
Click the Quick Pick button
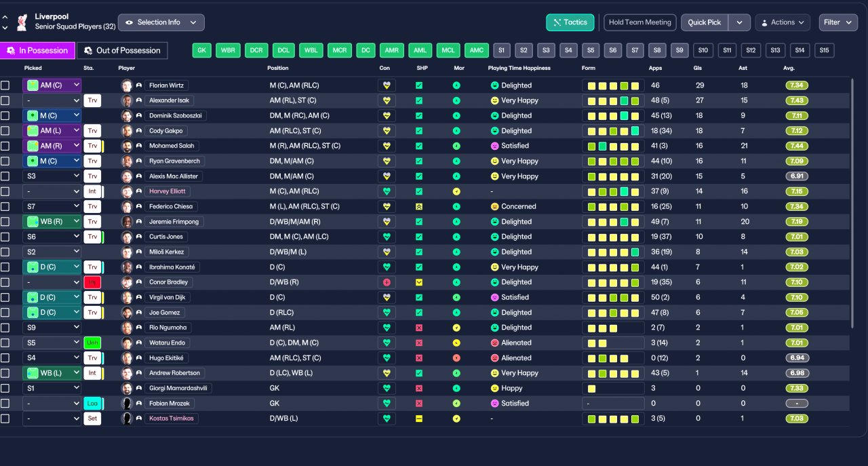tap(705, 22)
